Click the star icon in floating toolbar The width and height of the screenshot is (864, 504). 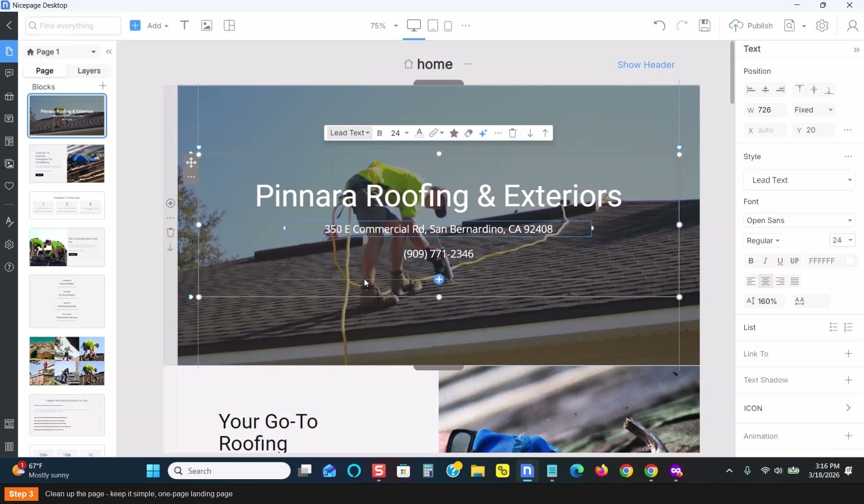click(454, 133)
